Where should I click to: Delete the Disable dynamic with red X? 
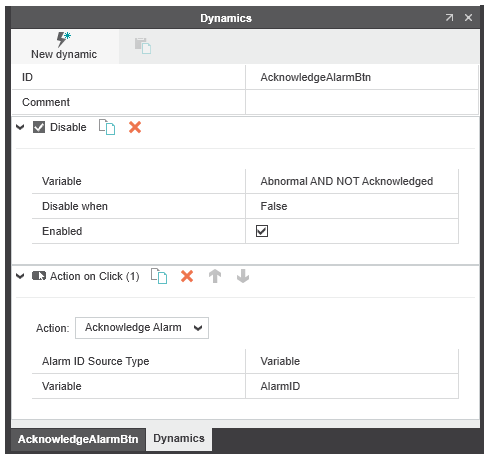135,127
